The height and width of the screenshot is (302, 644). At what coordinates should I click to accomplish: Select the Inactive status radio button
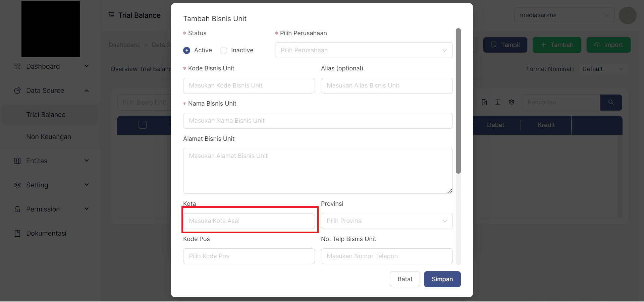[x=224, y=50]
